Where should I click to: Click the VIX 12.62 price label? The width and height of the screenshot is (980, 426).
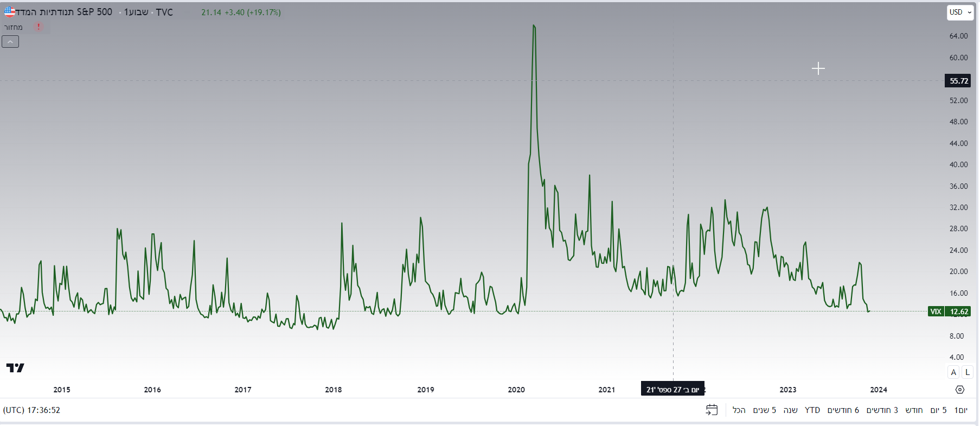pos(950,311)
